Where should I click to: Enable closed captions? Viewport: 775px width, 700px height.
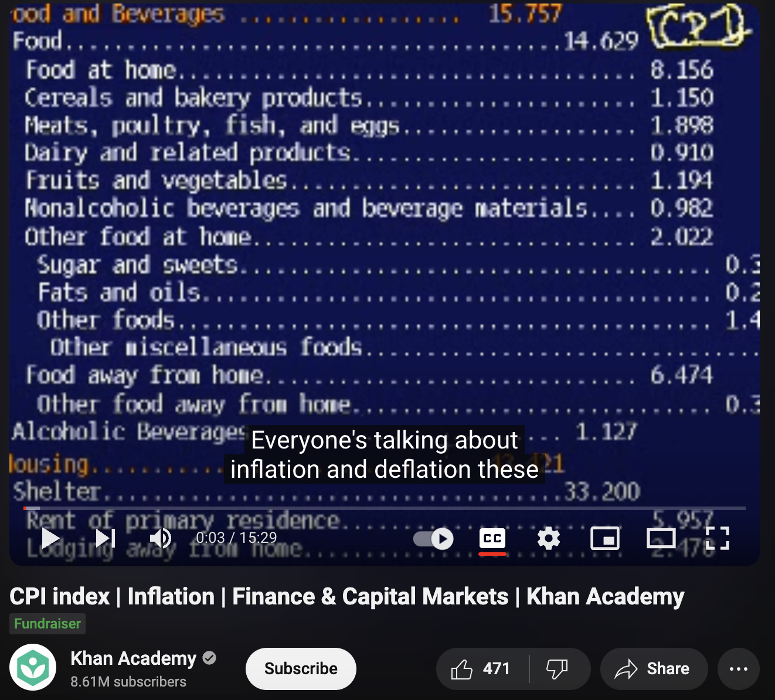(492, 538)
